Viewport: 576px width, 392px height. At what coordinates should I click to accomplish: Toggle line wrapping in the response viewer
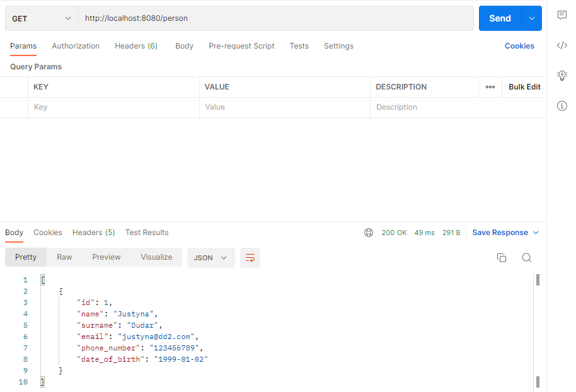click(250, 258)
